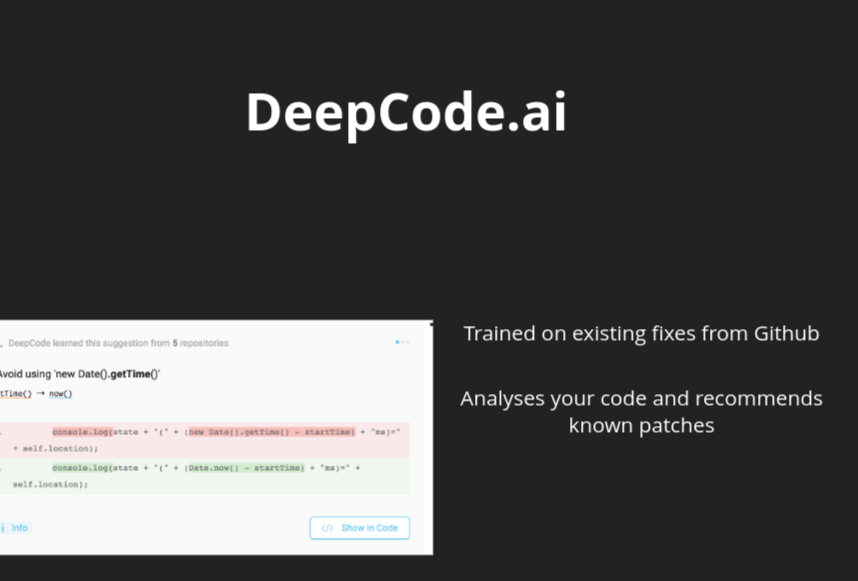Click the 'Trained on existing fixes from Github' text
This screenshot has height=581, width=858.
click(641, 334)
